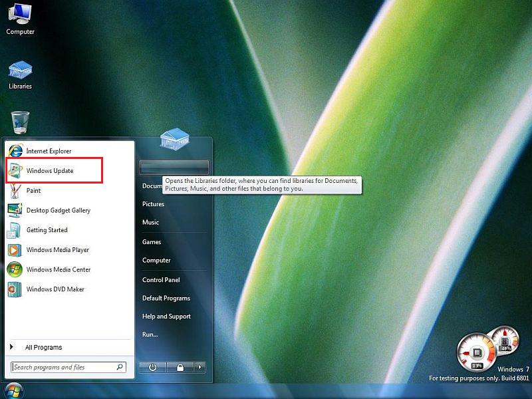The image size is (532, 399).
Task: Open Music from Start menu
Action: coord(151,222)
